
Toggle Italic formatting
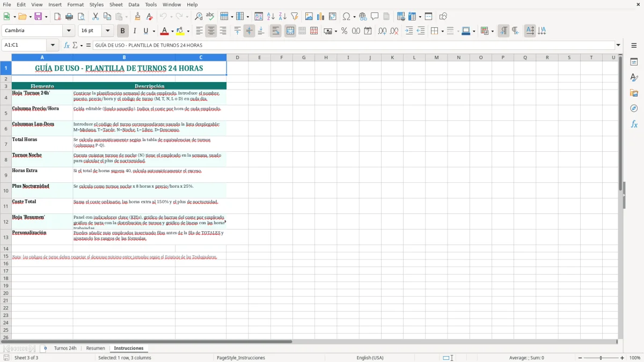pos(134,31)
